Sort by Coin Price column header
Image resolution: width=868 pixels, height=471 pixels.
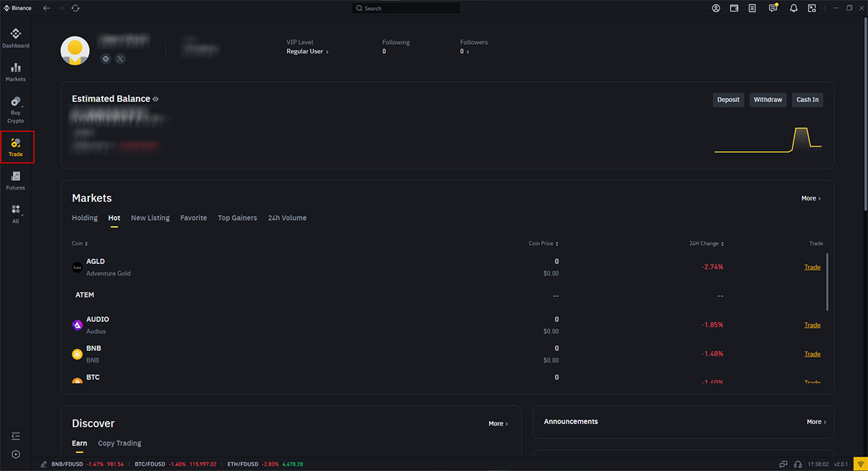click(x=543, y=244)
